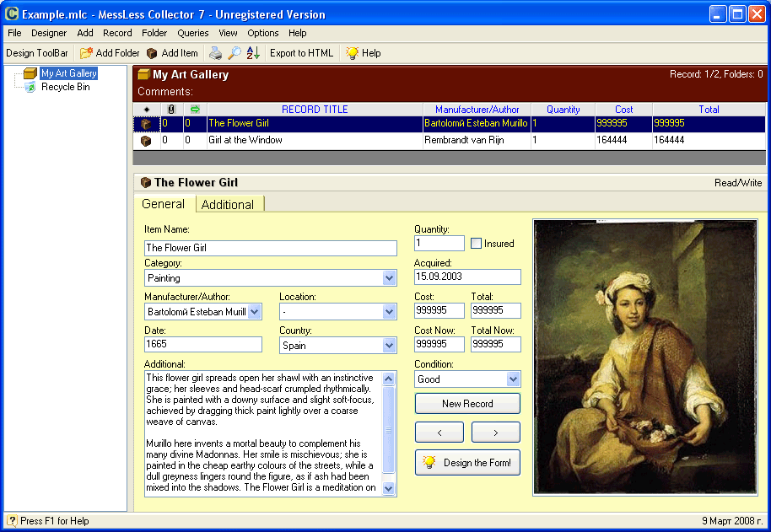Screen dimensions: 771x532
Task: Click the Add Folder toolbar button
Action: coord(109,53)
